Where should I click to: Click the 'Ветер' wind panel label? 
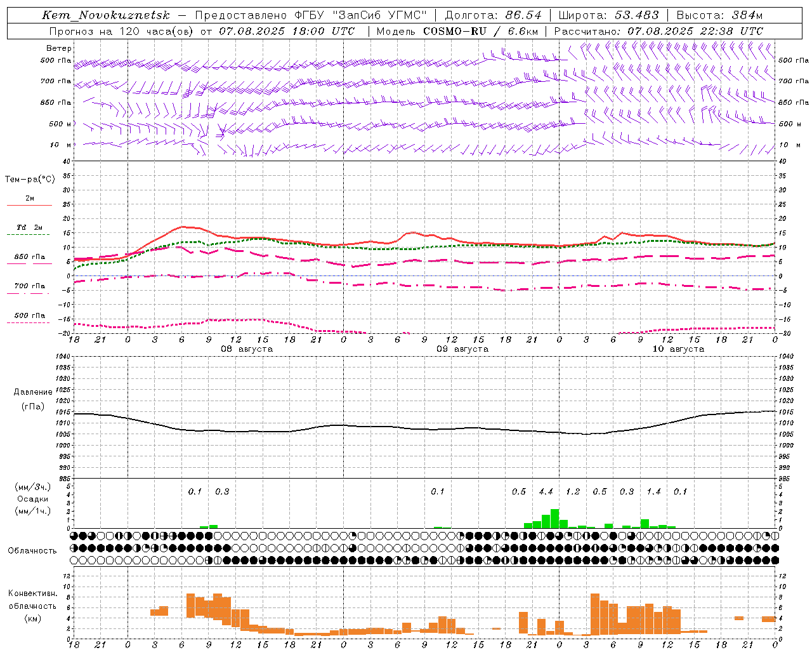(59, 48)
